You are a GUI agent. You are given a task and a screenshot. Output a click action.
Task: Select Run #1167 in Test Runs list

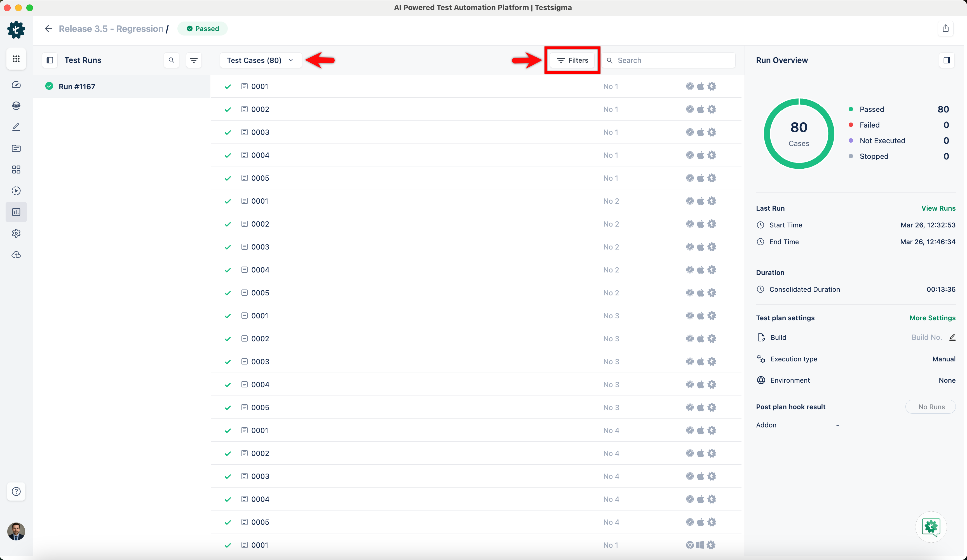coord(77,87)
